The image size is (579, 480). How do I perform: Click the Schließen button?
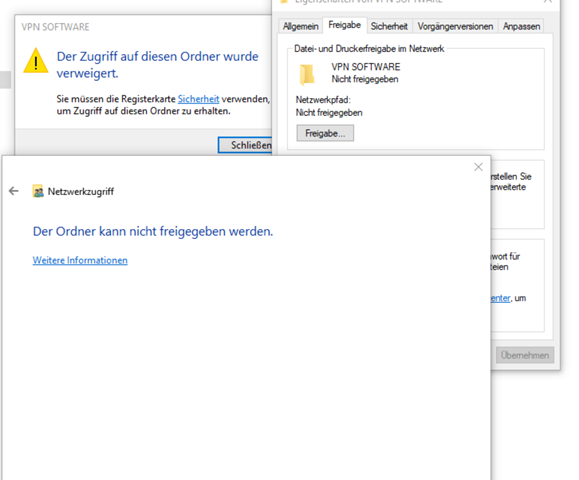click(x=245, y=145)
